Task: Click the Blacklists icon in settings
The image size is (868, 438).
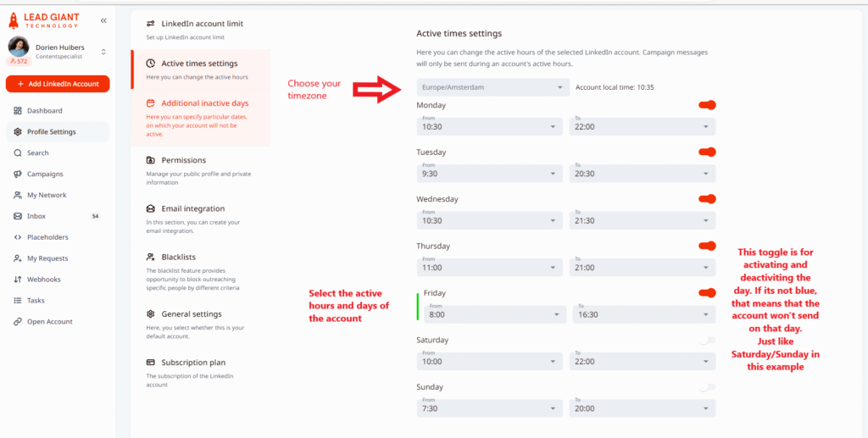Action: (151, 257)
